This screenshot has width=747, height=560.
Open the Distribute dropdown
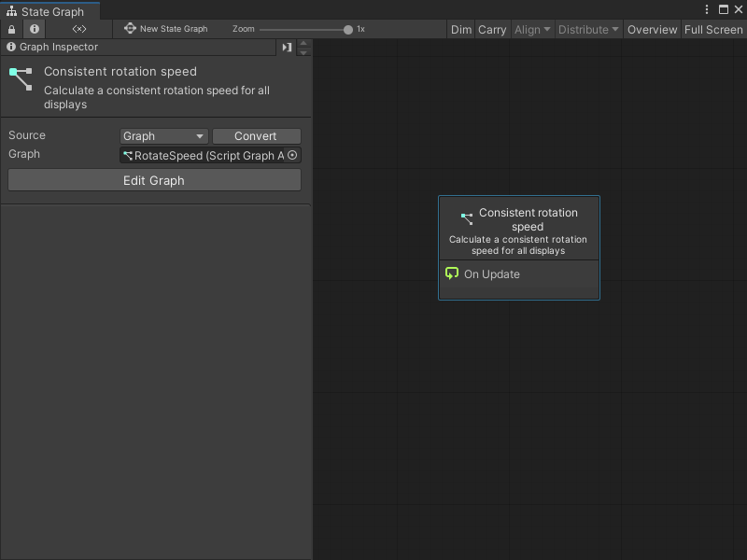point(588,29)
